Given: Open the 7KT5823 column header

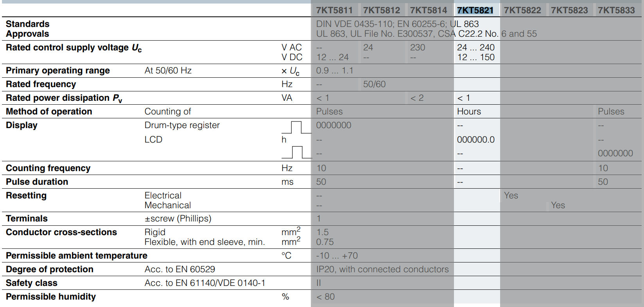Looking at the screenshot, I should (x=569, y=10).
